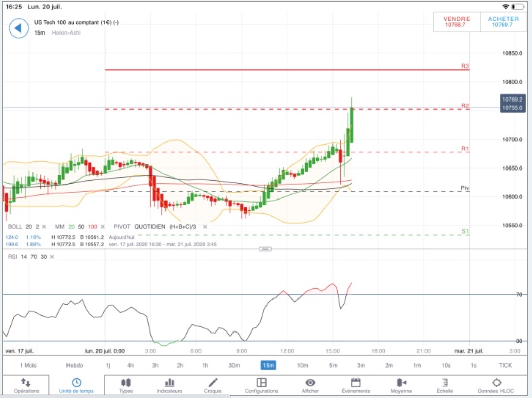Switch to the 4h timeframe
The height and width of the screenshot is (398, 532).
[130, 365]
